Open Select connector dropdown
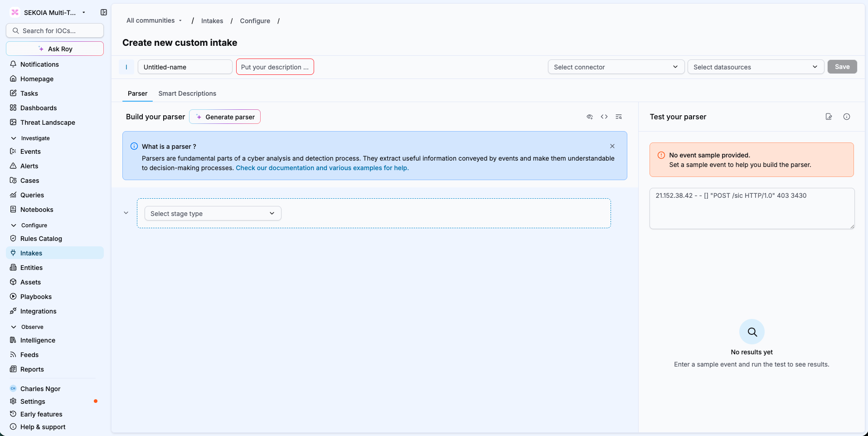Image resolution: width=868 pixels, height=436 pixels. (616, 67)
